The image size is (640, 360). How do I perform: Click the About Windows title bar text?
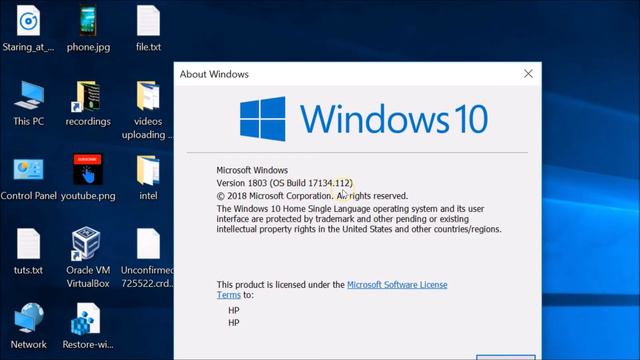214,74
